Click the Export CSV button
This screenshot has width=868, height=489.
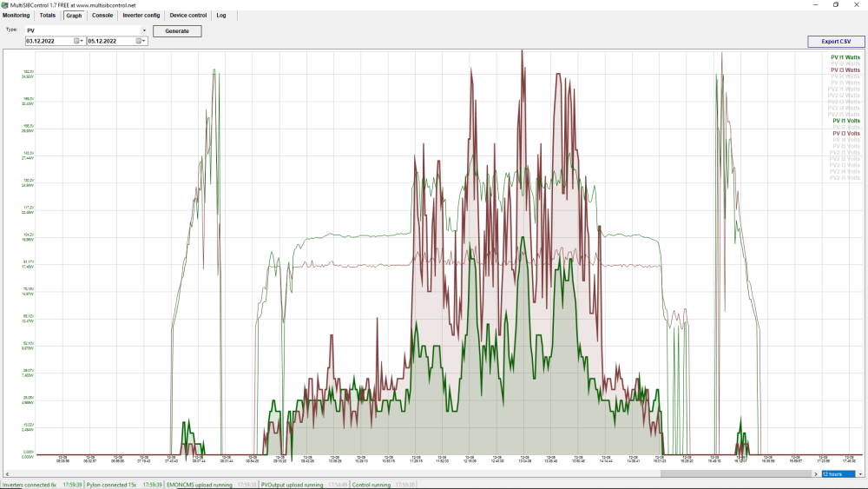pos(836,42)
